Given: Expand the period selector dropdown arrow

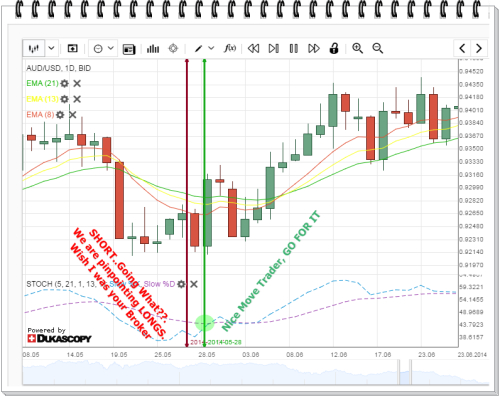Looking at the screenshot, I should 111,49.
